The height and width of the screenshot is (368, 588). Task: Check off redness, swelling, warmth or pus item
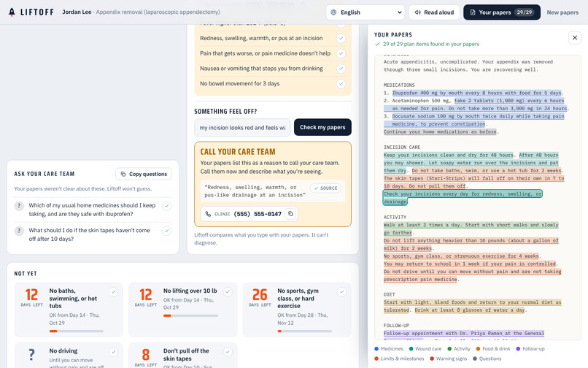[341, 38]
